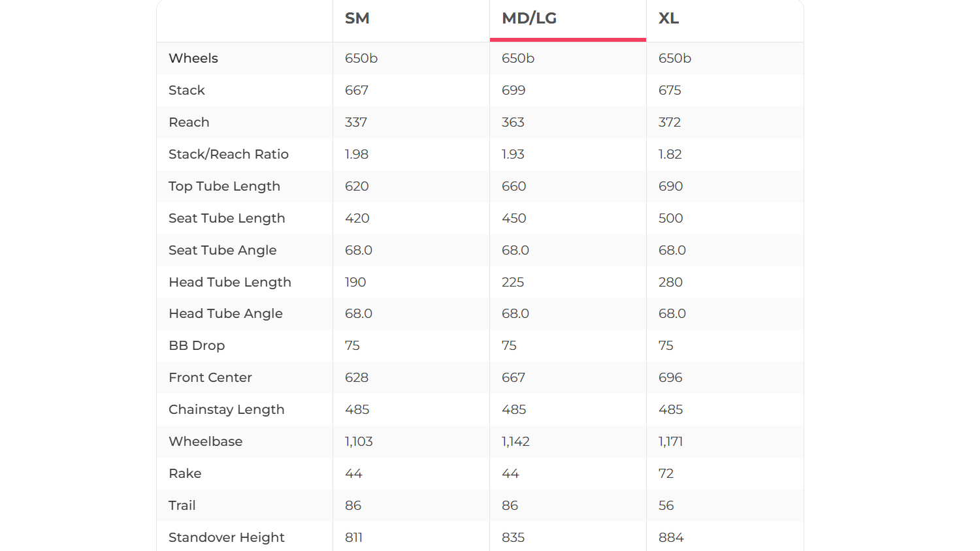
Task: Click the XL Rake value 72
Action: click(x=666, y=473)
